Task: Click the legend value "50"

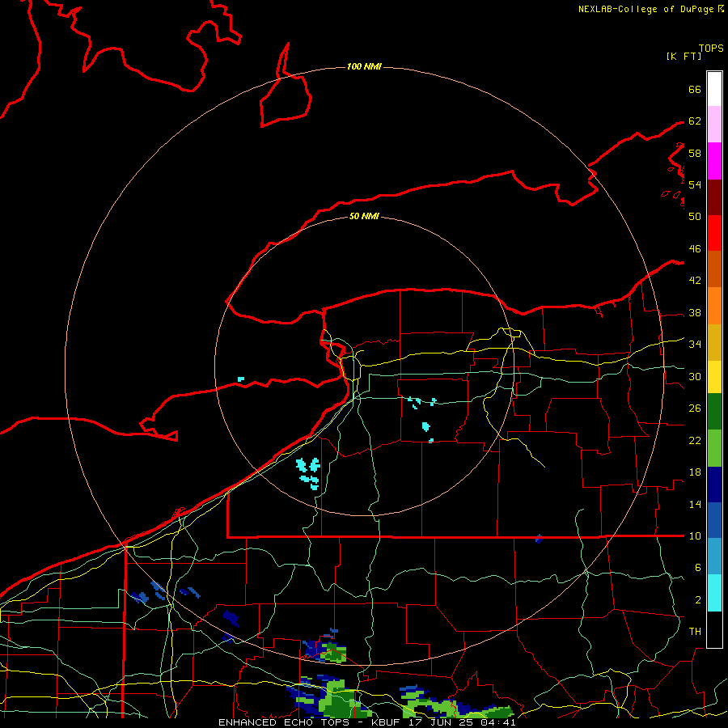Action: pos(695,216)
